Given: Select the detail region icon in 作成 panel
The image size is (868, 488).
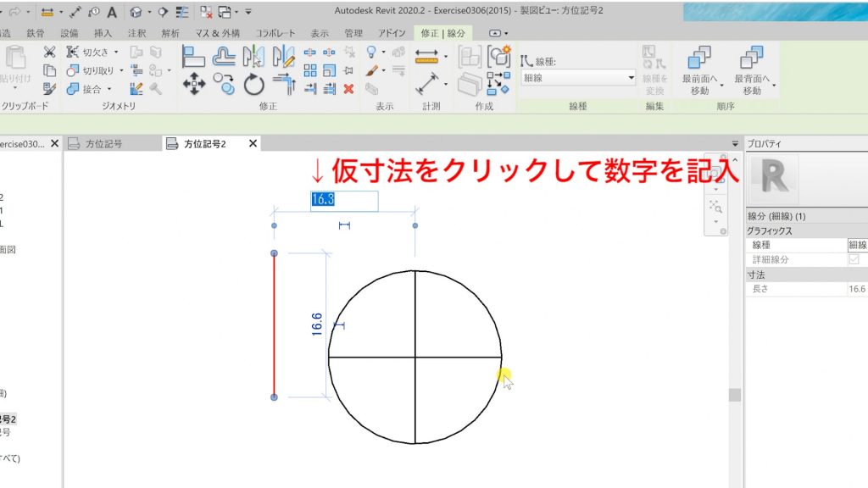Looking at the screenshot, I should pyautogui.click(x=469, y=53).
